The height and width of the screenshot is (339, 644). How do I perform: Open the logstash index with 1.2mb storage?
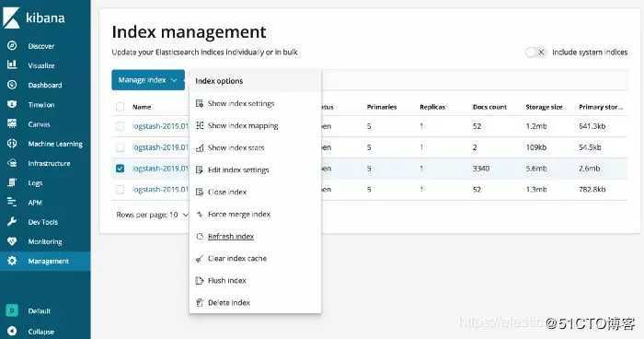[161, 126]
